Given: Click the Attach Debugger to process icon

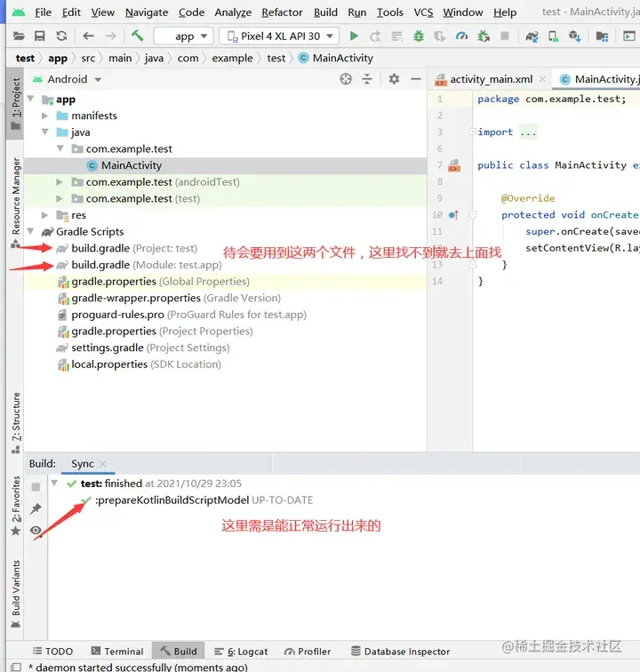Looking at the screenshot, I should 484,36.
